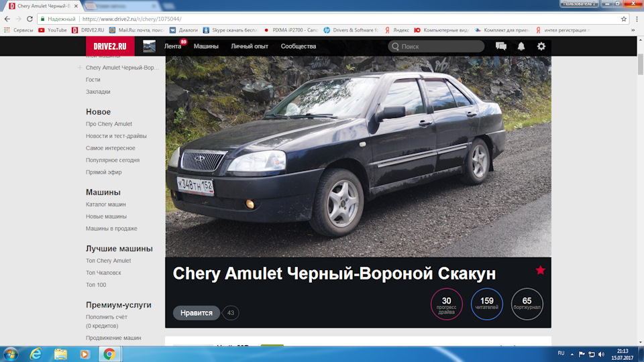Open the 30 прогресс драйва circle

(447, 304)
